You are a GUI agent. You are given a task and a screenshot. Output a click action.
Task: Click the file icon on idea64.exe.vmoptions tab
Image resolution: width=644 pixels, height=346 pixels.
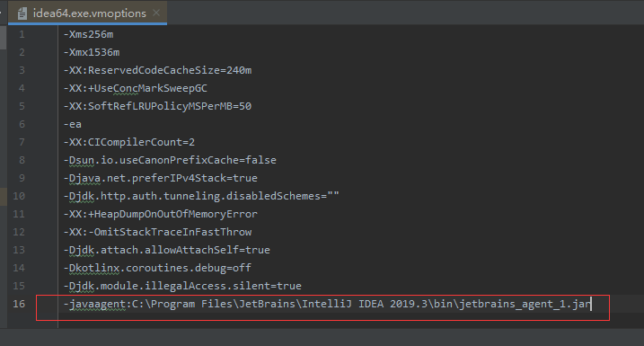tap(22, 13)
